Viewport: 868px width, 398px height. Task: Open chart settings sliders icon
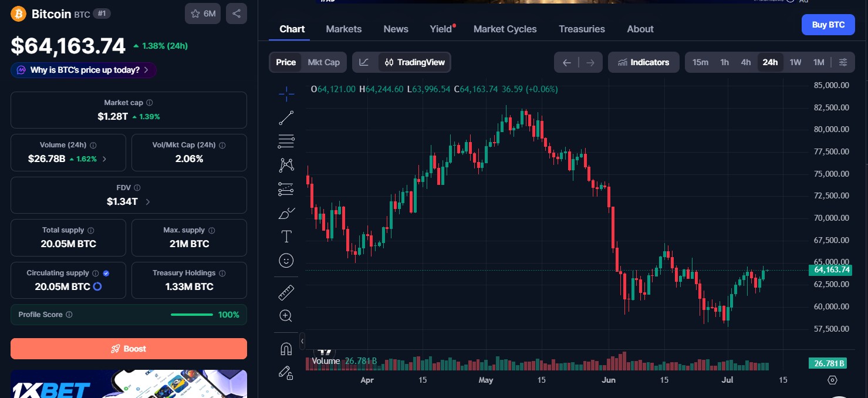[843, 62]
